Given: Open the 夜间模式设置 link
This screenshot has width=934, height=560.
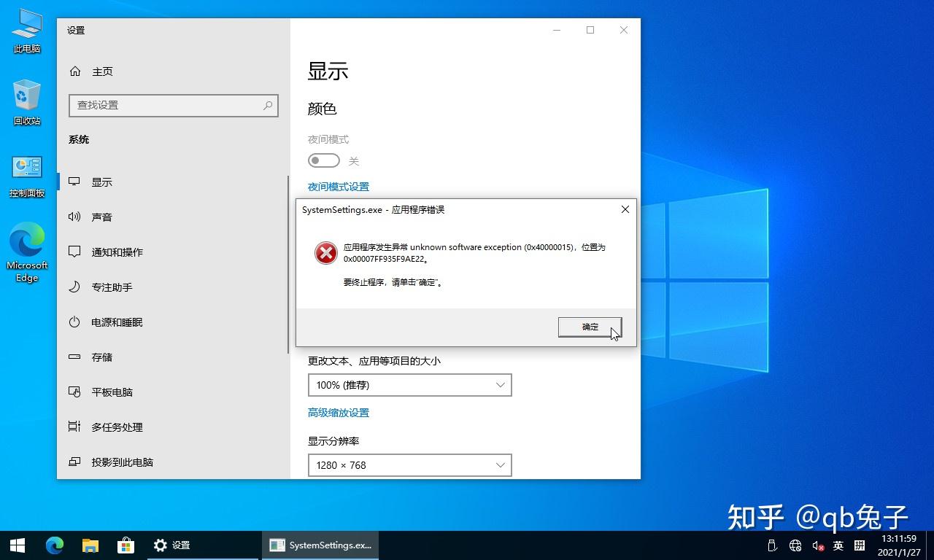Looking at the screenshot, I should pos(338,186).
